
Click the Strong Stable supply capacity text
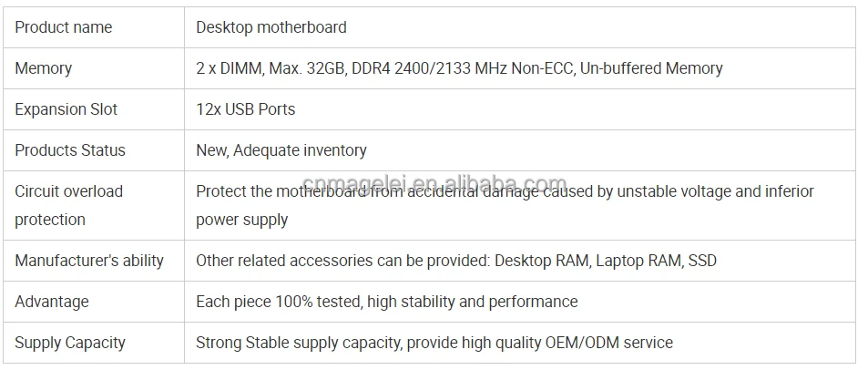[298, 343]
